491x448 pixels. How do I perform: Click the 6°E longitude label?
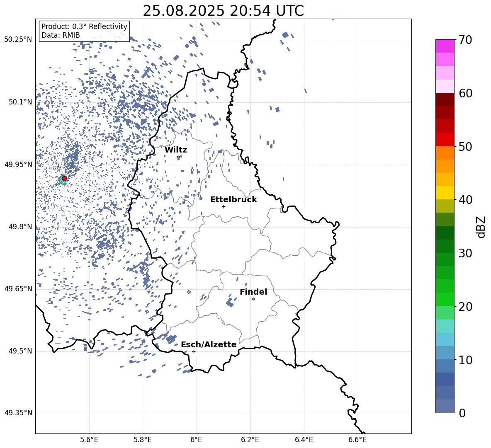click(x=196, y=440)
